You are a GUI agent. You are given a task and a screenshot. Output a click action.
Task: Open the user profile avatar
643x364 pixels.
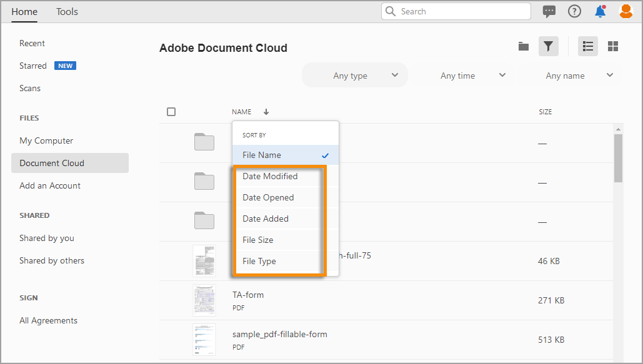coord(626,11)
